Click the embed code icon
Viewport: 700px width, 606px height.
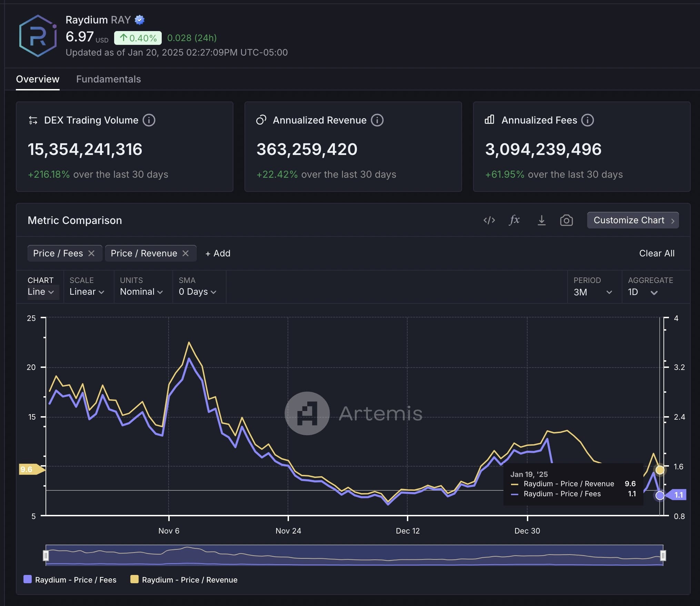tap(489, 220)
